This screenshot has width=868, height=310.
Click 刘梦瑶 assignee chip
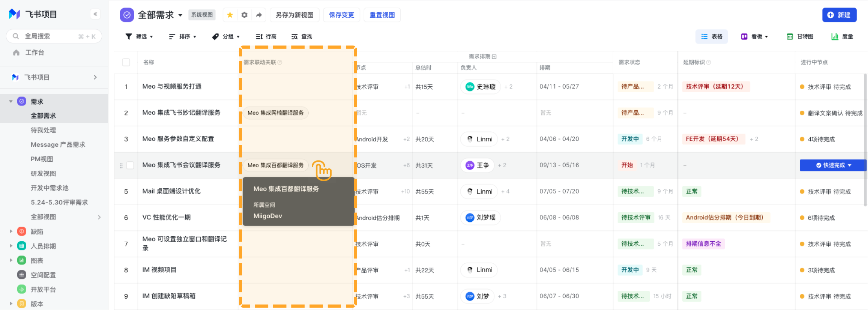coord(481,217)
